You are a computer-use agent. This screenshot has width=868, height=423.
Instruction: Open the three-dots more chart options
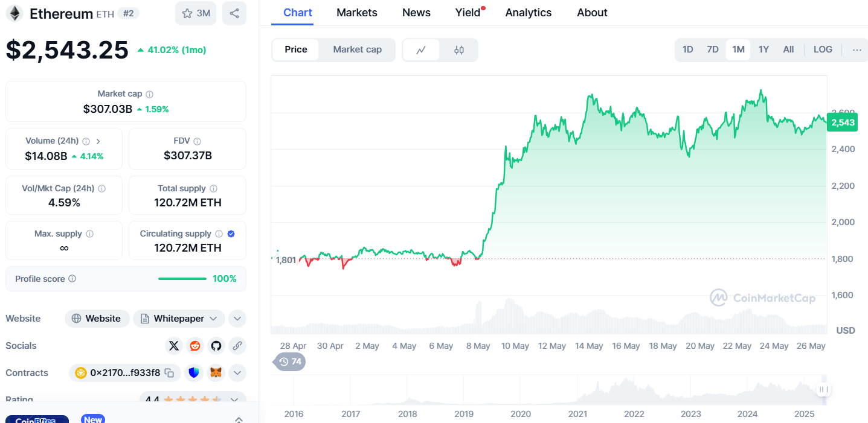(x=857, y=49)
